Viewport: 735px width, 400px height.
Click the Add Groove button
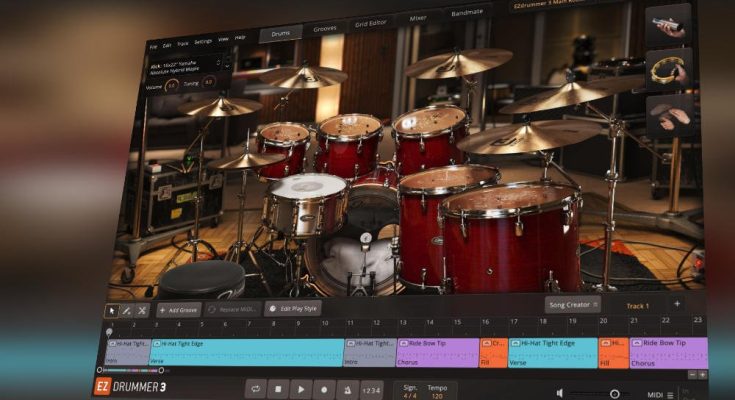tap(177, 310)
